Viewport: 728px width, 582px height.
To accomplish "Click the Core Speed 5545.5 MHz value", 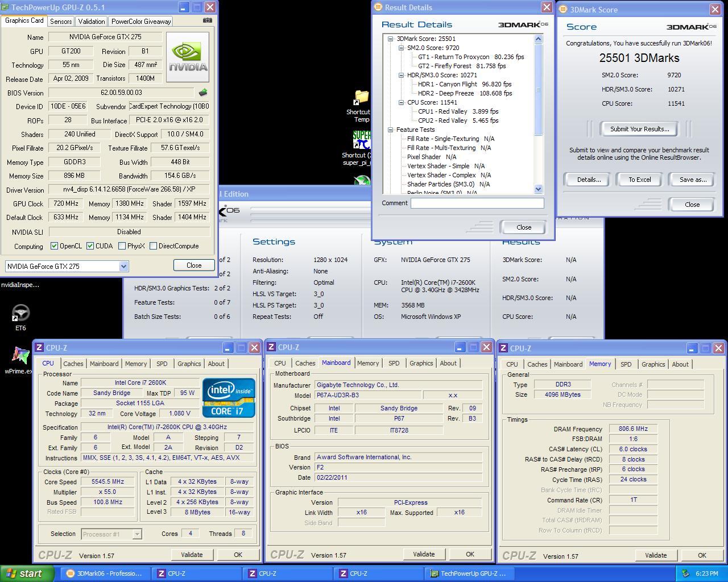I will [108, 481].
